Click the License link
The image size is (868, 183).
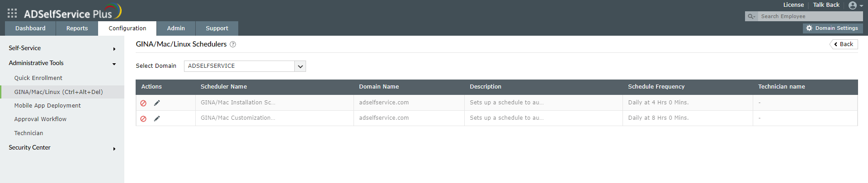tap(793, 5)
